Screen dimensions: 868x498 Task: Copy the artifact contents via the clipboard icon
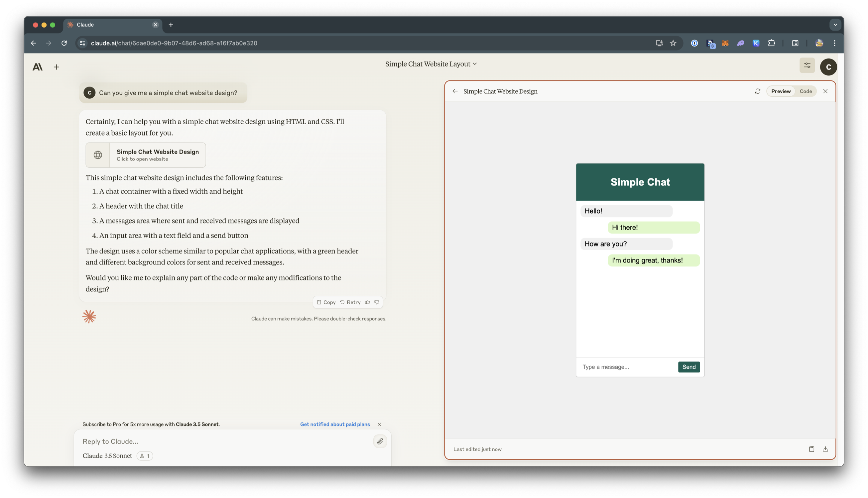(811, 449)
